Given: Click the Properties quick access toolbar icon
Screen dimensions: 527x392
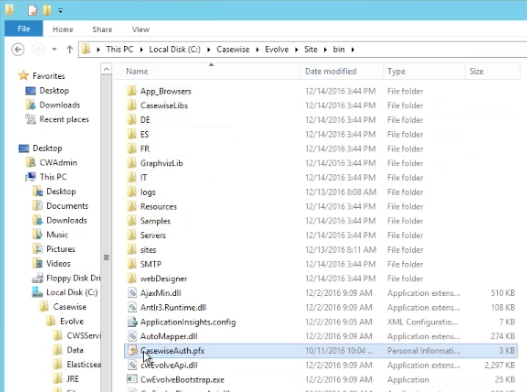Looking at the screenshot, I should tap(33, 10).
